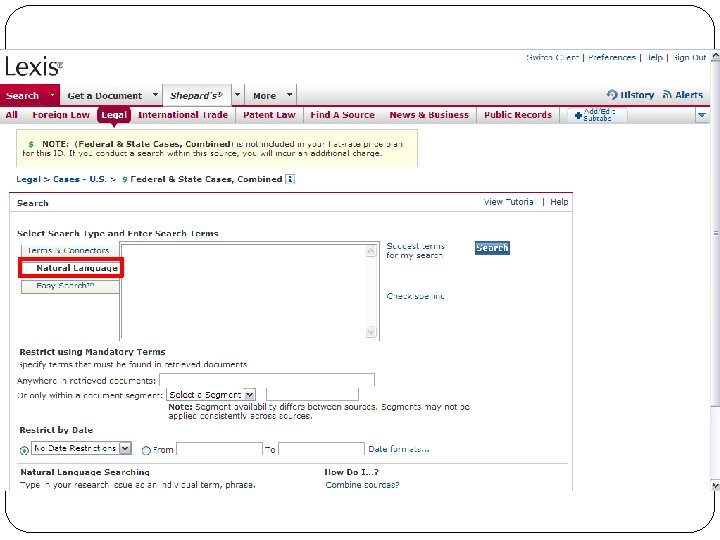The height and width of the screenshot is (540, 720).
Task: Switch to the Get a Document tab
Action: (105, 96)
